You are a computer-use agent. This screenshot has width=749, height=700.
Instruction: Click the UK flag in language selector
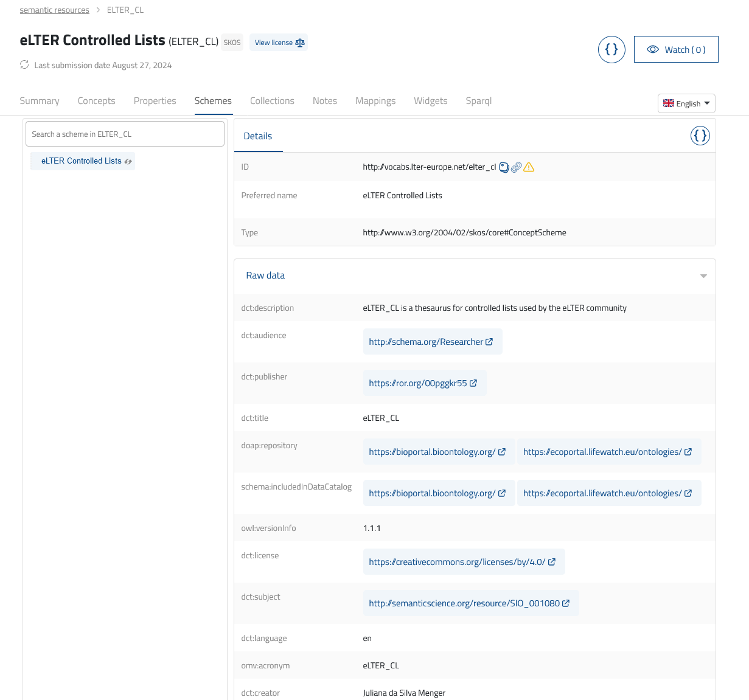[x=669, y=103]
